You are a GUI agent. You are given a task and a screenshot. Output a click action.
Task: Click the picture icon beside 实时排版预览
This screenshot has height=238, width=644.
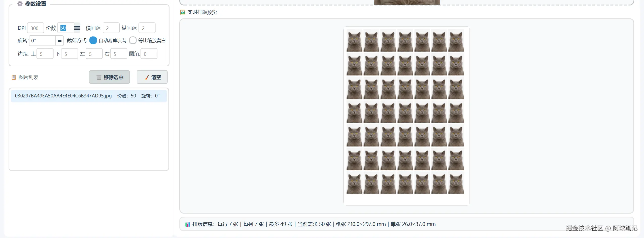[x=183, y=12]
